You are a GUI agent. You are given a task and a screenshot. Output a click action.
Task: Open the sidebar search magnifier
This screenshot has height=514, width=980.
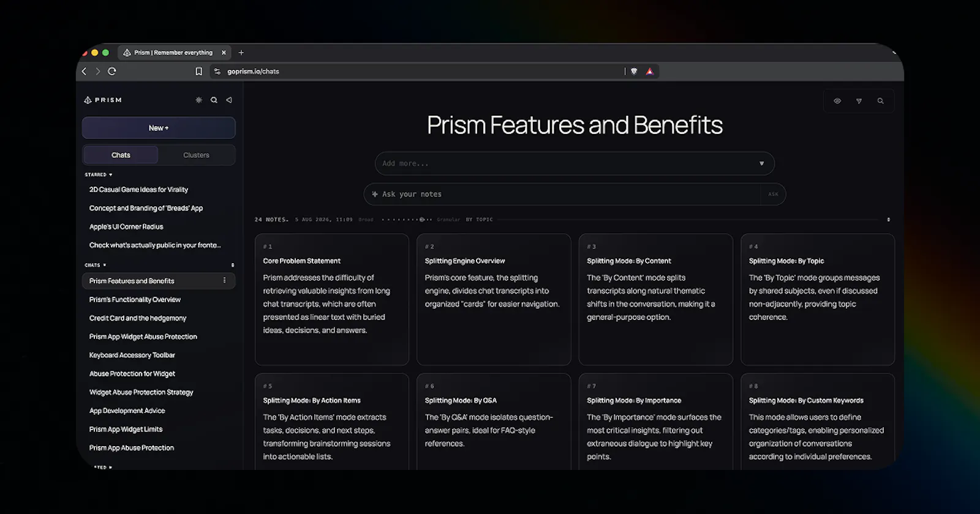[x=214, y=100]
